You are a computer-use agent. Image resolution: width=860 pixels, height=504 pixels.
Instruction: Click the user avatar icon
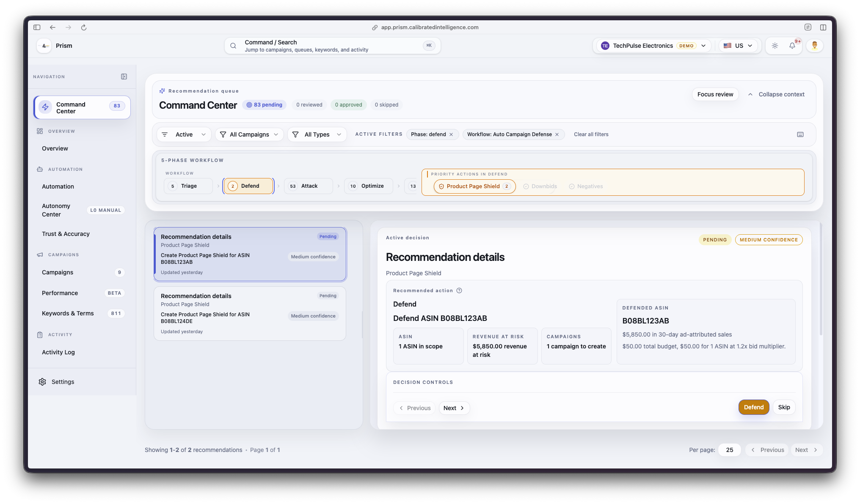coord(814,46)
